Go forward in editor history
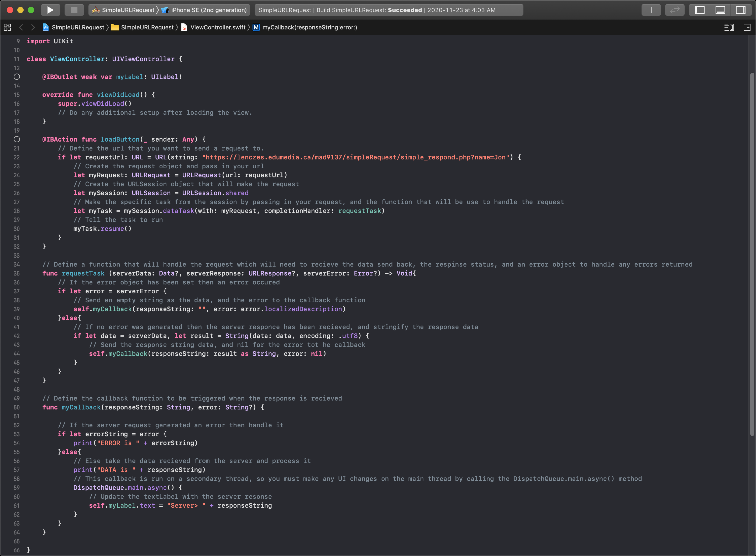 tap(33, 27)
